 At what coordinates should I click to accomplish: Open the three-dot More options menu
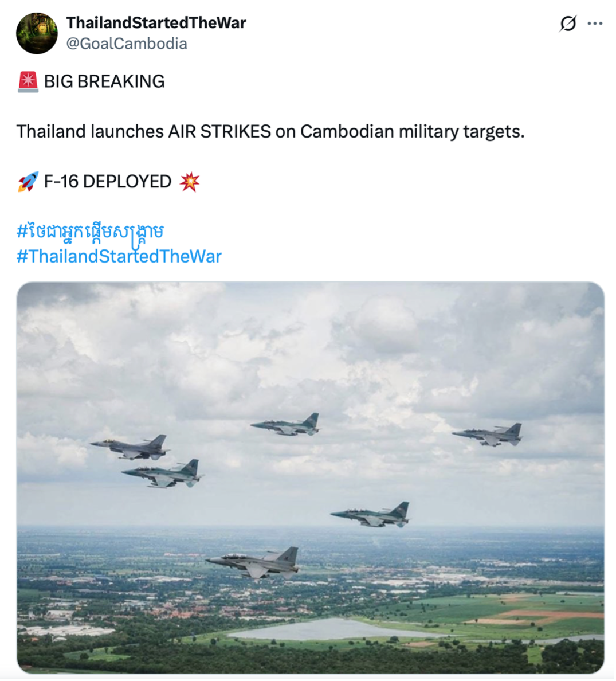(595, 24)
